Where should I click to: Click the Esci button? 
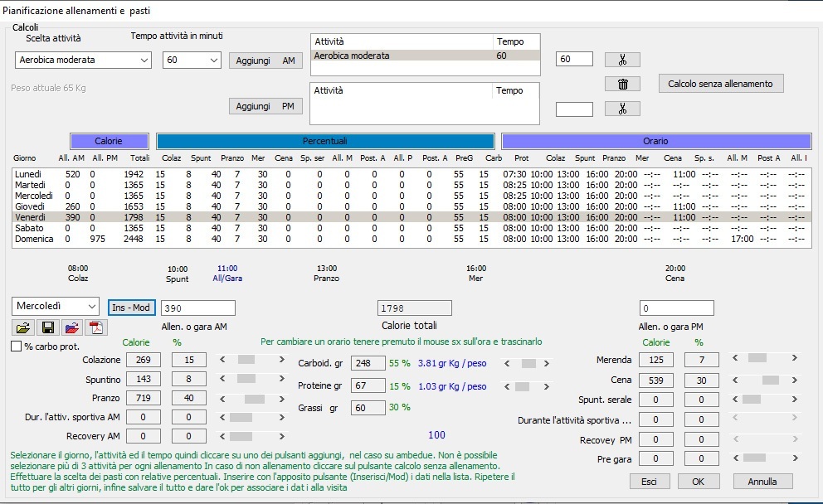point(650,482)
